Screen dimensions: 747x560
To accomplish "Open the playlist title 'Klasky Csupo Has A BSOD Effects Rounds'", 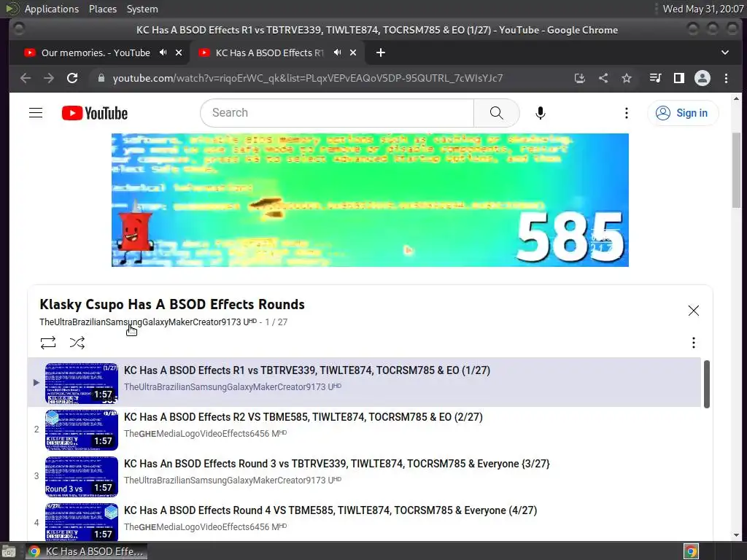I will click(172, 304).
